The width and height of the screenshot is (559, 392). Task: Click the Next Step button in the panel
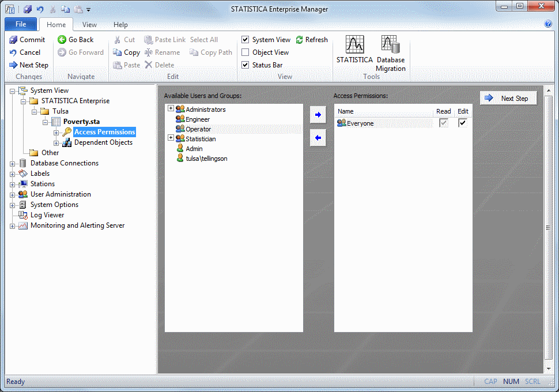[x=508, y=99]
